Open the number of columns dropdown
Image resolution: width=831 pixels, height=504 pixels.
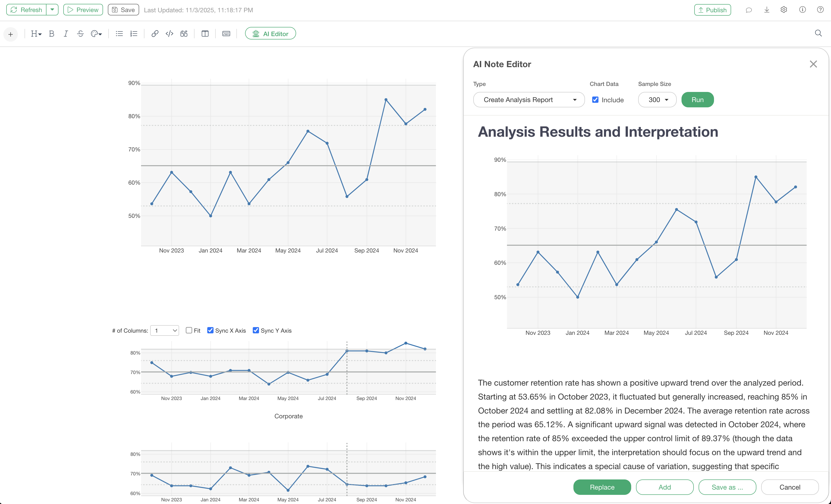point(165,330)
